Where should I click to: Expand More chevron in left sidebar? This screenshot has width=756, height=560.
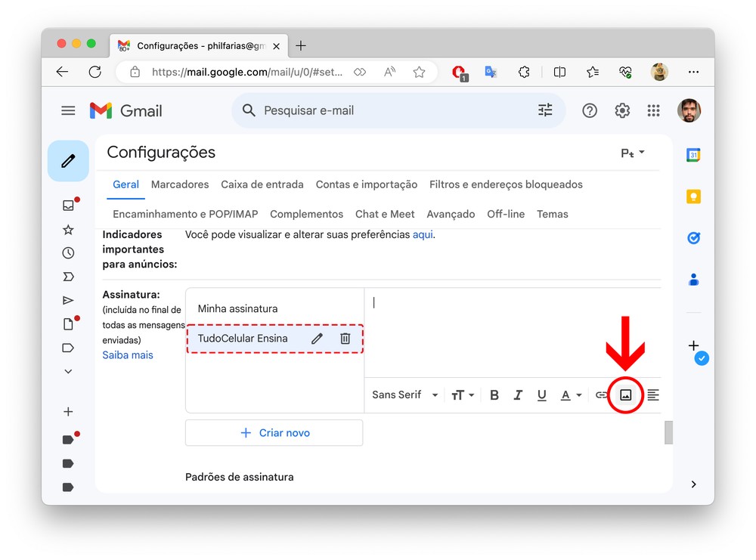(68, 372)
